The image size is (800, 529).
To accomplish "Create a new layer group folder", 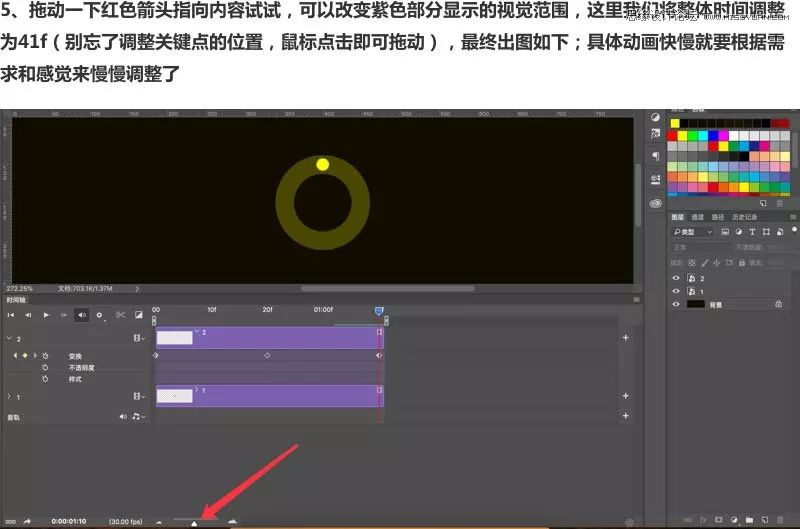I will 749,520.
